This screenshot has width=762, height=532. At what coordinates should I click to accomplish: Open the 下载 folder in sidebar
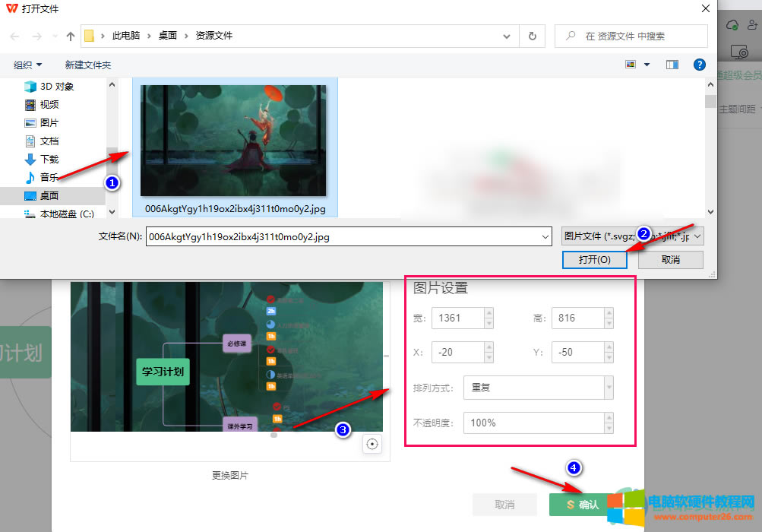click(x=49, y=159)
